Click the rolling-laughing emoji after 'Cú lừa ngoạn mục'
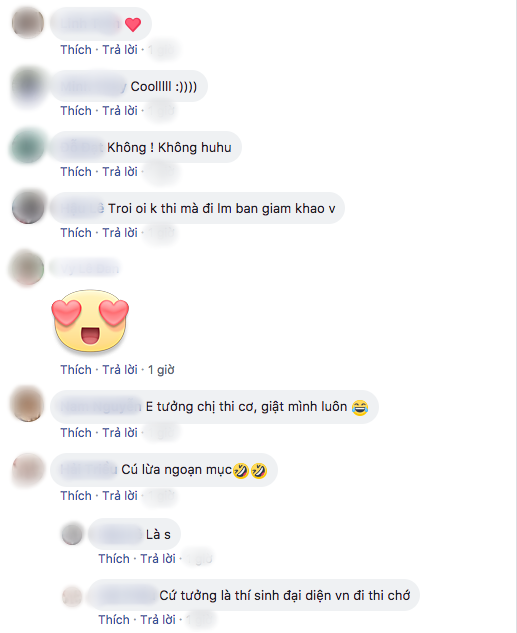This screenshot has width=517, height=633. point(250,470)
